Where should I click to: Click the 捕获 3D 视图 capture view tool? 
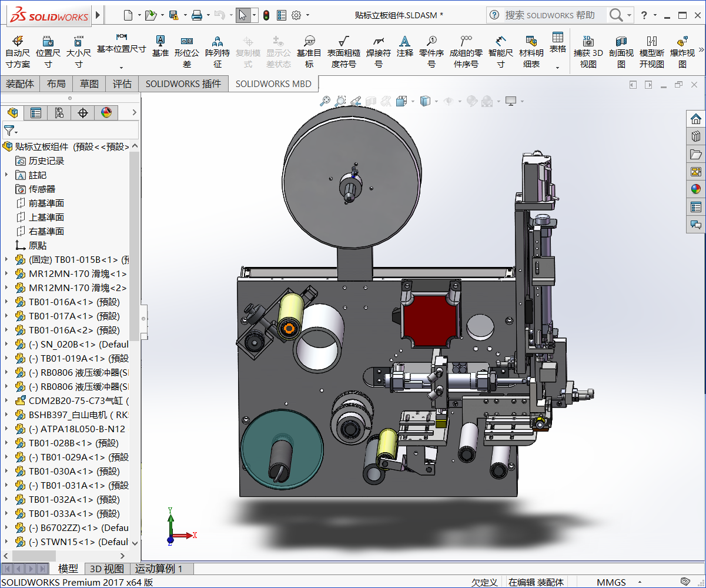(588, 51)
